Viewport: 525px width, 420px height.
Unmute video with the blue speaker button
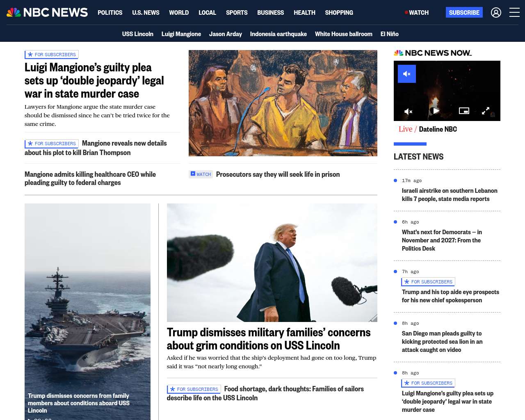click(x=407, y=74)
